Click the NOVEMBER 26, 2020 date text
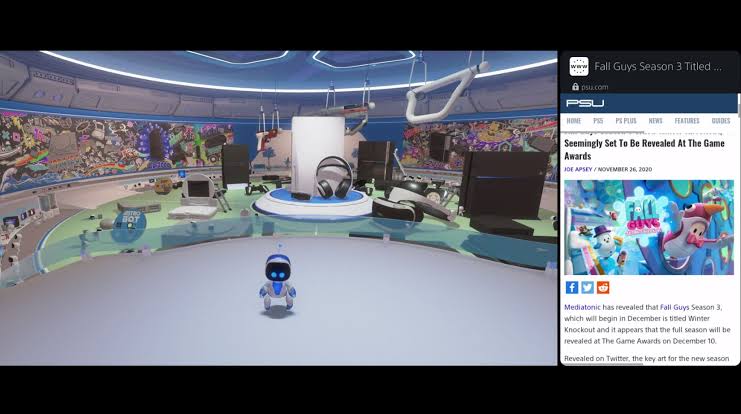 tap(625, 169)
